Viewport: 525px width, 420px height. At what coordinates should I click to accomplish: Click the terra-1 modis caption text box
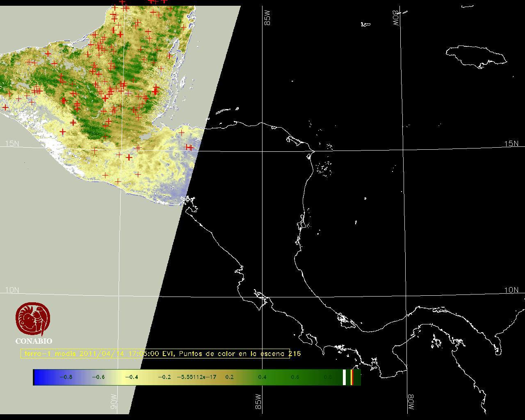pos(155,354)
